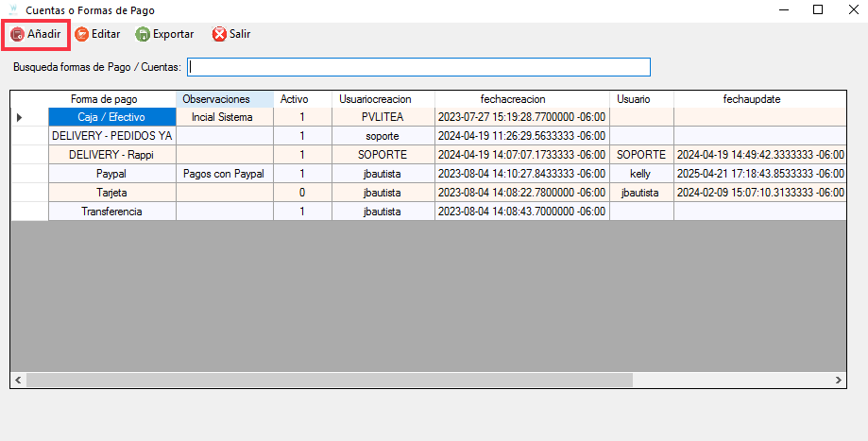The image size is (868, 441).
Task: Select the Paypal payment method cell
Action: coord(111,174)
